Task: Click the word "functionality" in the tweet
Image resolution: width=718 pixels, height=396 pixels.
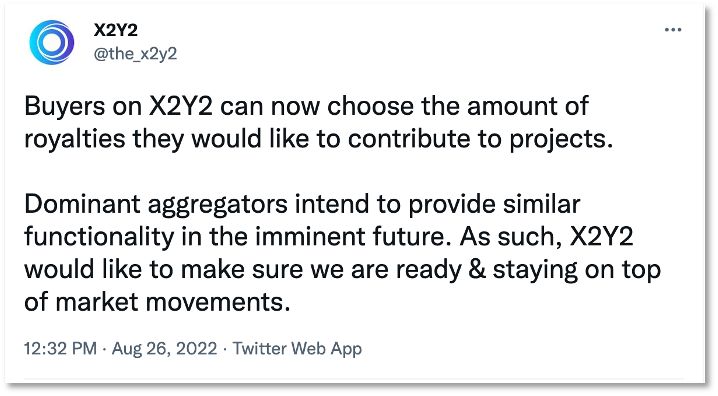Action: 99,237
